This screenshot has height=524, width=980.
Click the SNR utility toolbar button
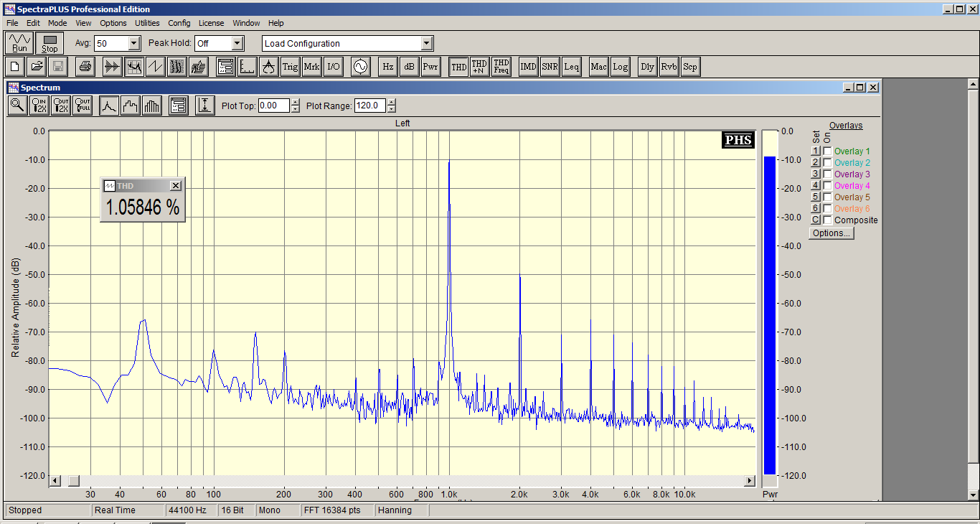pos(550,67)
